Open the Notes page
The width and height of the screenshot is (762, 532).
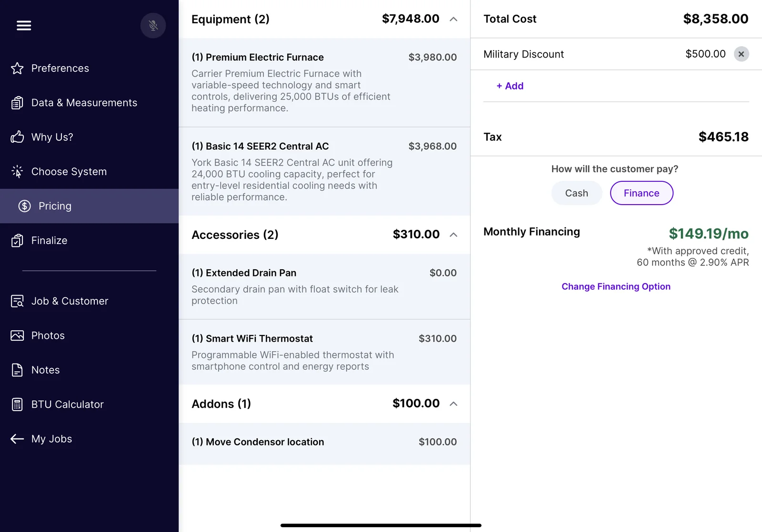point(89,370)
